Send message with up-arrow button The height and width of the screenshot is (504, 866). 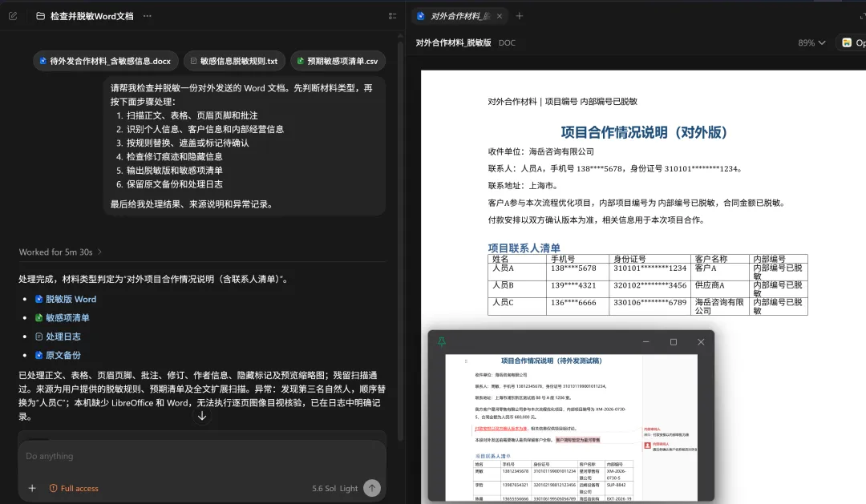pos(372,488)
